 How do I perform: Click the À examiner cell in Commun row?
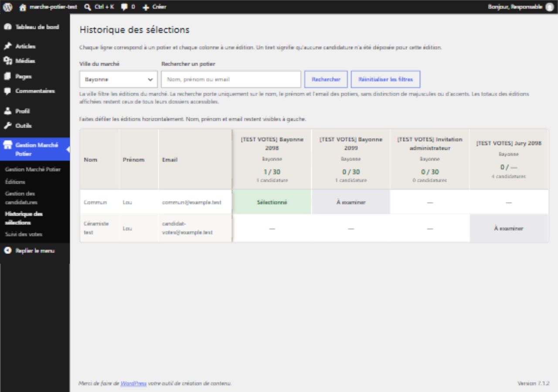pos(351,202)
